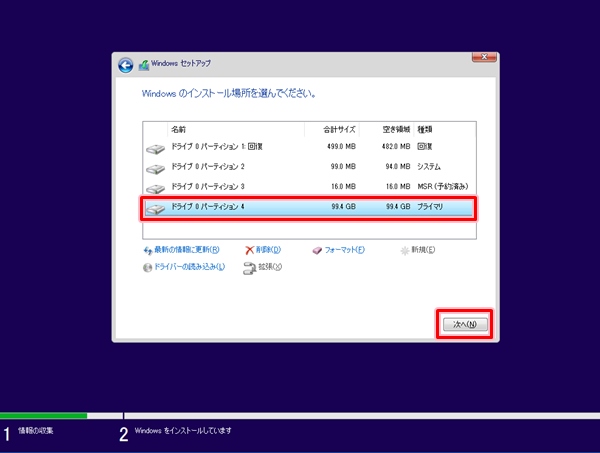Image resolution: width=600 pixels, height=453 pixels.
Task: Select row ドライブ 0 パーティション 4
Action: [309, 207]
